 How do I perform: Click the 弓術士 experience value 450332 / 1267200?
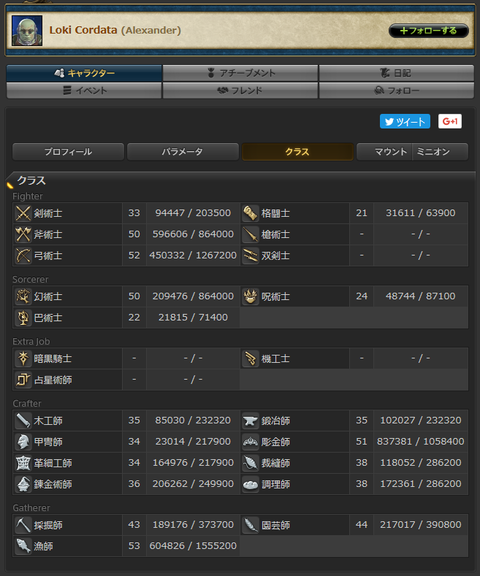(193, 255)
